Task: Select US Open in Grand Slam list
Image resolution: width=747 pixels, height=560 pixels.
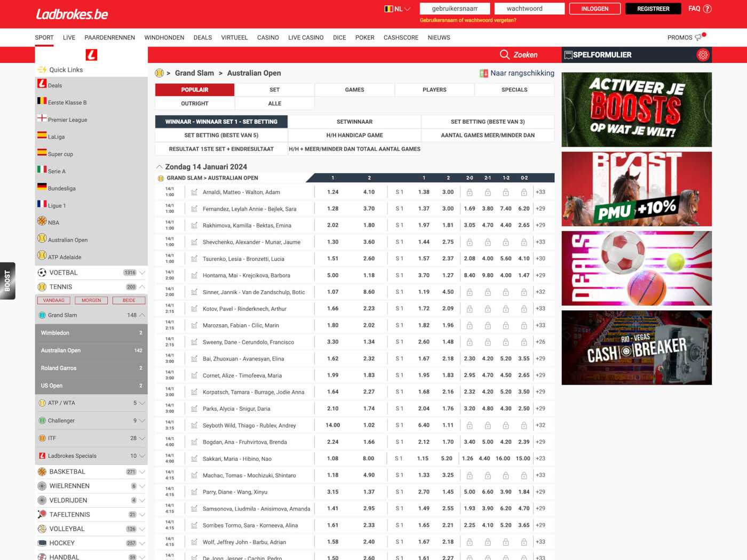Action: coord(91,386)
